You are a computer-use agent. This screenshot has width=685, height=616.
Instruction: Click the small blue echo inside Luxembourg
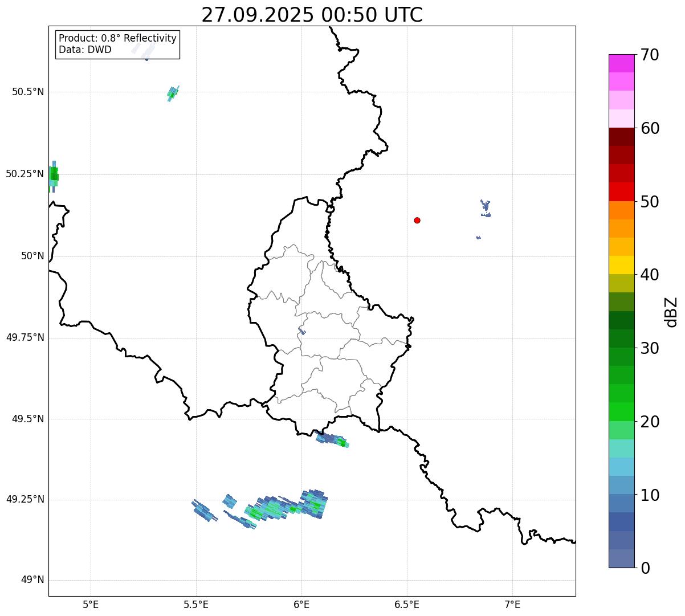(301, 331)
